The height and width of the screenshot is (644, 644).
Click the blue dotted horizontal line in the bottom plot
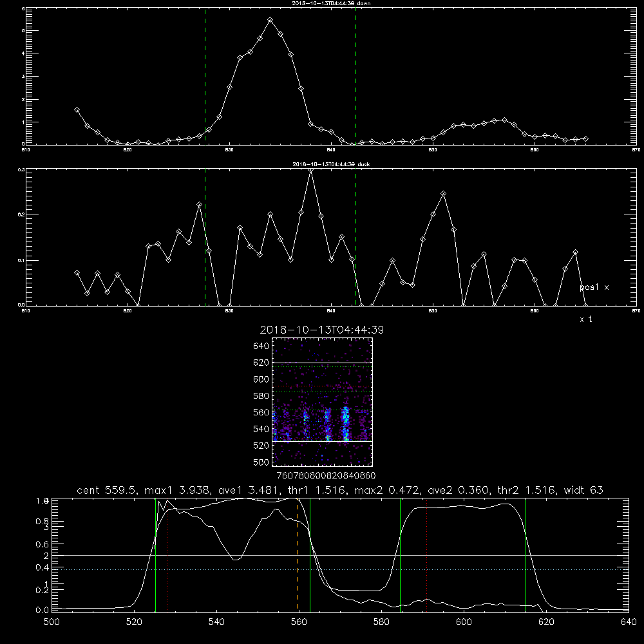click(x=340, y=570)
